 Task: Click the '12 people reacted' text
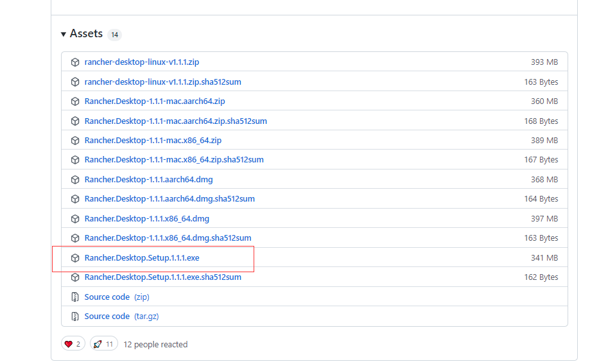(x=155, y=344)
